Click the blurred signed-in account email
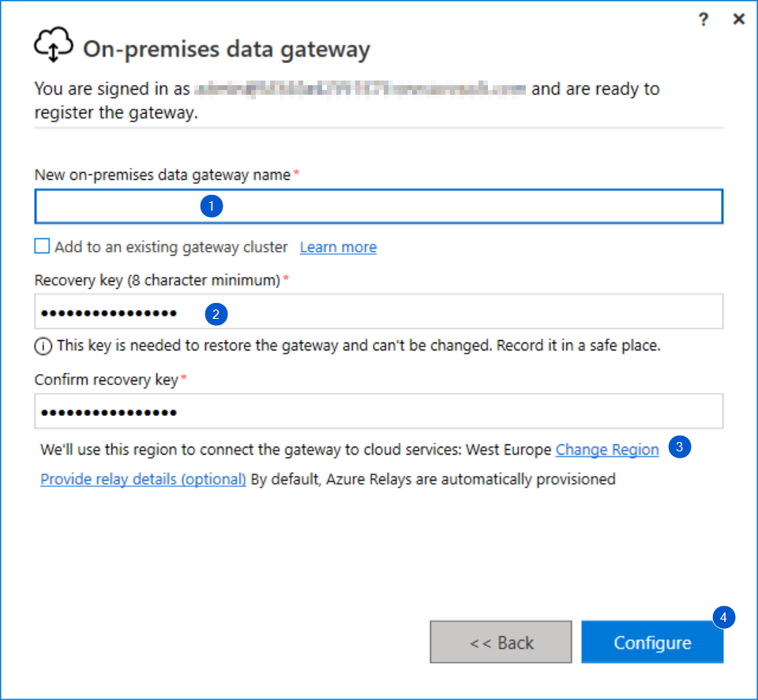 click(360, 89)
